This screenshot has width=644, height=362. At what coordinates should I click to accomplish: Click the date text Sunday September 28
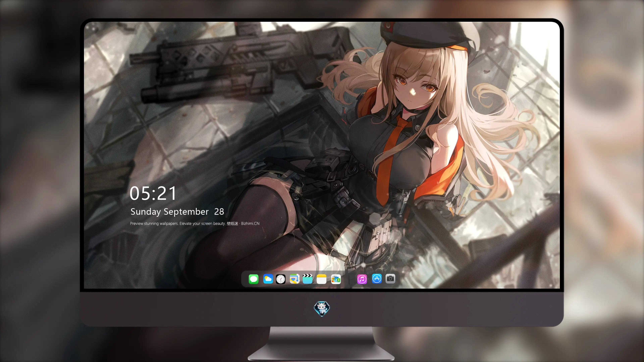(x=177, y=212)
